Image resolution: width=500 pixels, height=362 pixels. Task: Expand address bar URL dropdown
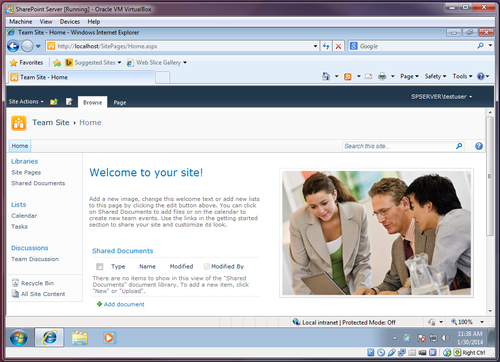(315, 46)
